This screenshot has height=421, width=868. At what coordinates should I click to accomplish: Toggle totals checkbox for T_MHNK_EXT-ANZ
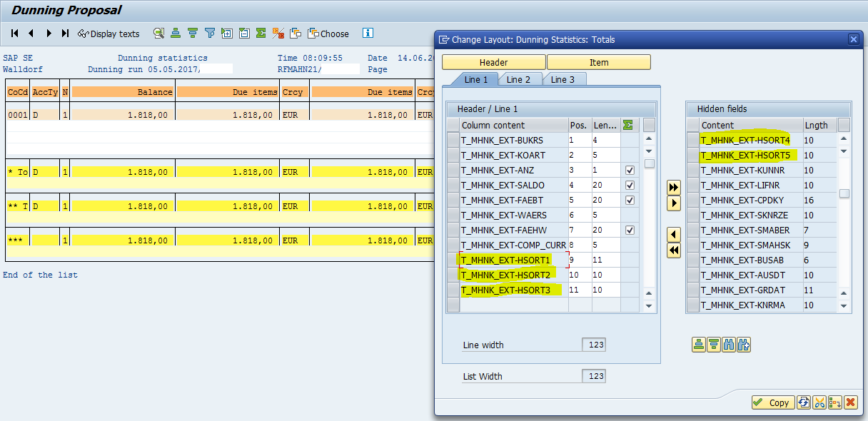(x=629, y=171)
